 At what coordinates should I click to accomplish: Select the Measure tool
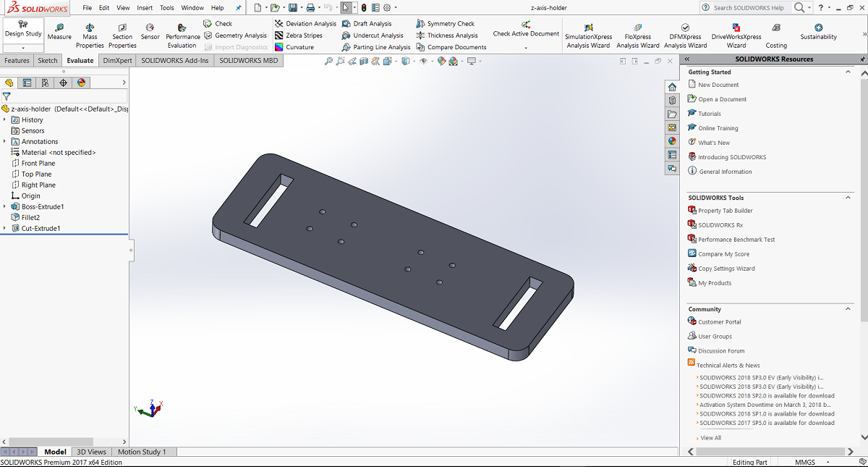[x=59, y=32]
